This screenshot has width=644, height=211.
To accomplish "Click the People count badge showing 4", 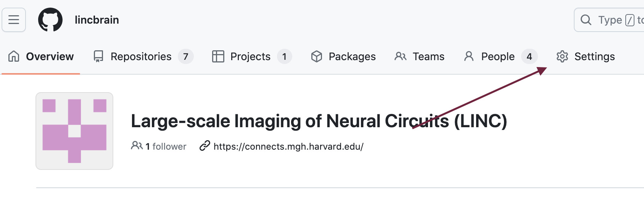I will click(529, 57).
